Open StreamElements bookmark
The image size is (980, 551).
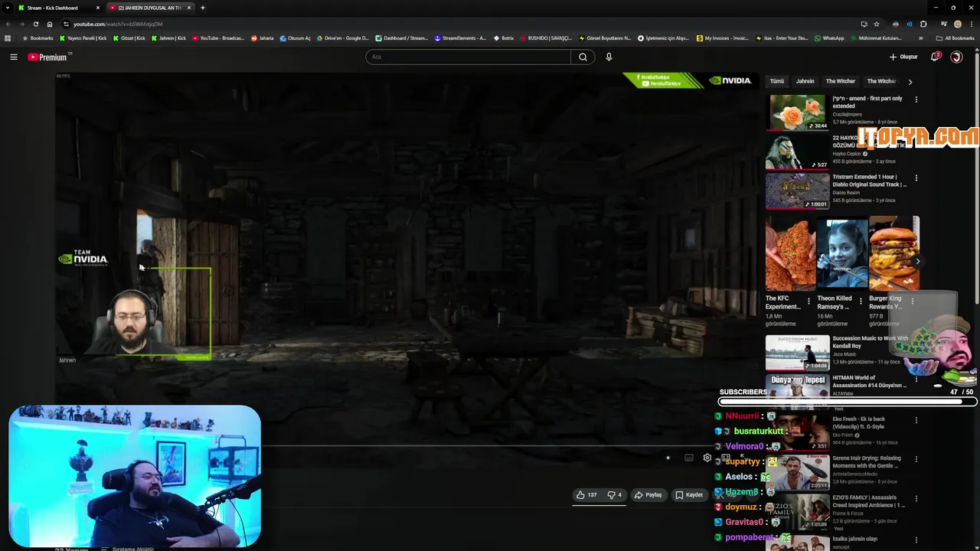460,38
